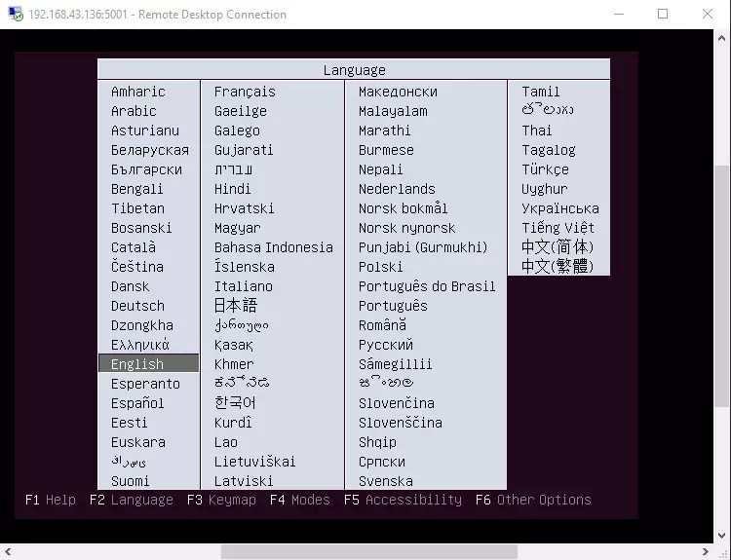Click the vertical scrollbar down arrow

722,536
